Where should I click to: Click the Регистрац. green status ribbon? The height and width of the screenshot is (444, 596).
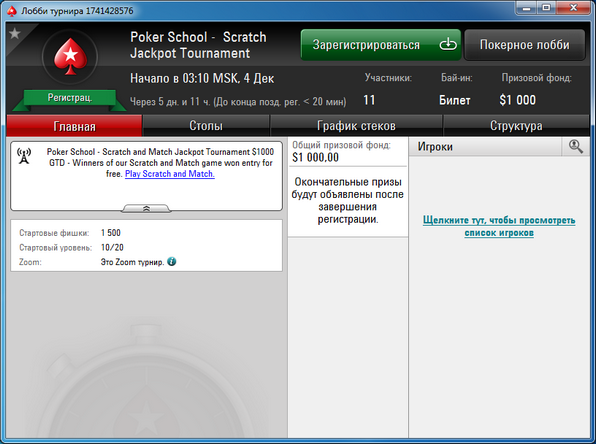70,98
